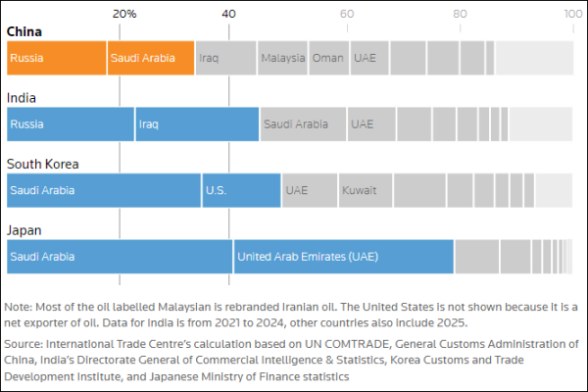Select South Korea's blue Saudi Arabia segment
Screen dimensions: 588x392
tap(103, 190)
